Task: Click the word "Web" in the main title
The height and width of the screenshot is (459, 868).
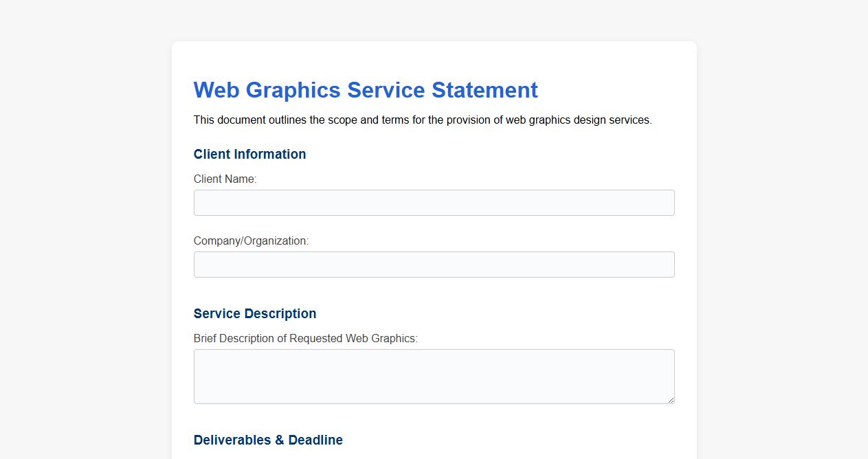Action: tap(216, 90)
